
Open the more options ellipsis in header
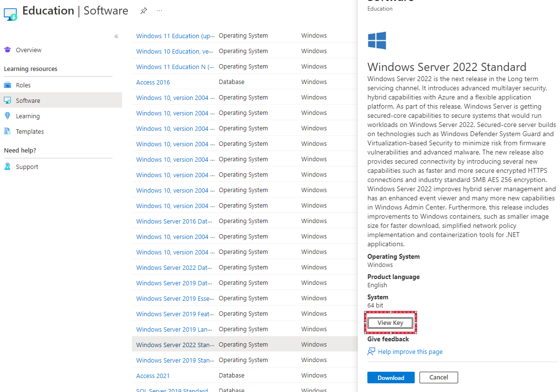(x=159, y=11)
